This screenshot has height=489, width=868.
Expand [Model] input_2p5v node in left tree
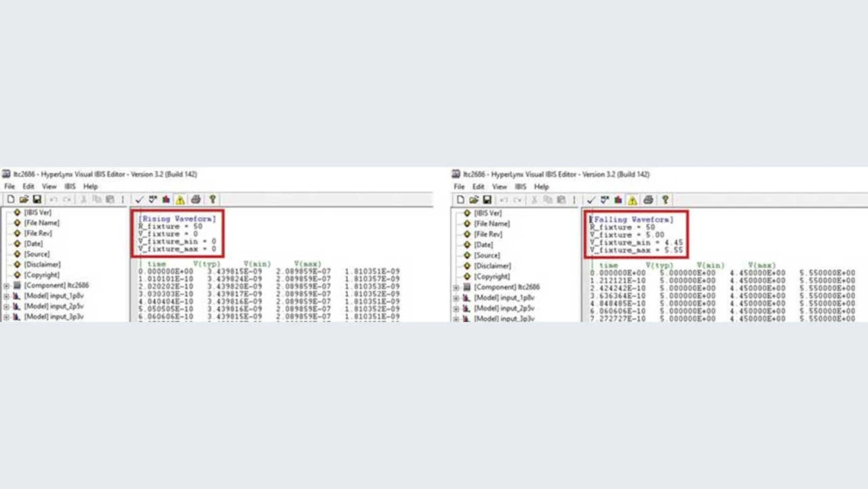click(6, 307)
